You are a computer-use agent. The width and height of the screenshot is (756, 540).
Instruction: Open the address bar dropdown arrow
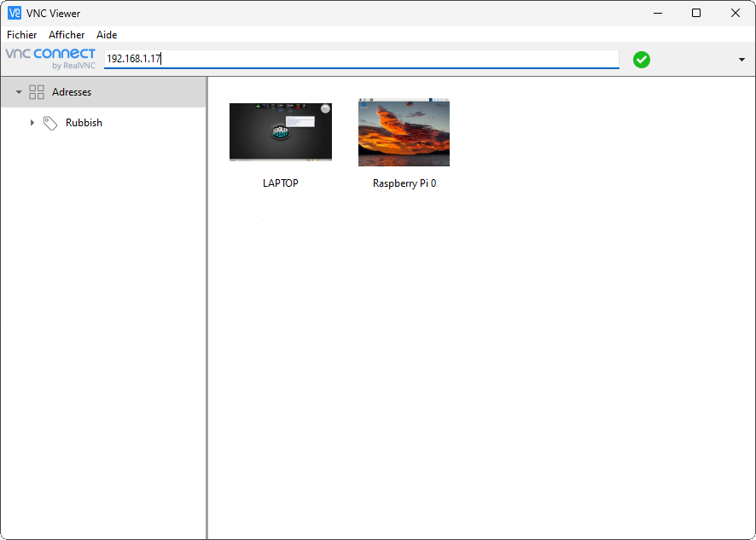741,59
